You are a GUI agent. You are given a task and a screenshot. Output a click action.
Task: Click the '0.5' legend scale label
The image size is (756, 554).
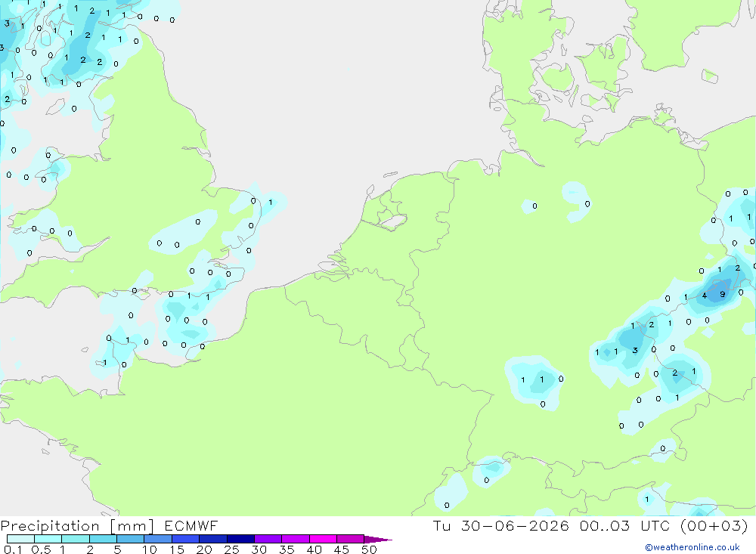pyautogui.click(x=41, y=549)
